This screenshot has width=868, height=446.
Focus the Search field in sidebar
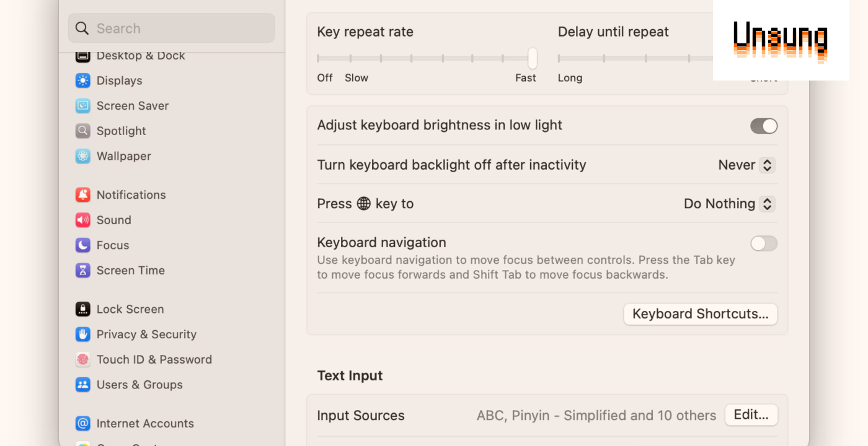172,28
